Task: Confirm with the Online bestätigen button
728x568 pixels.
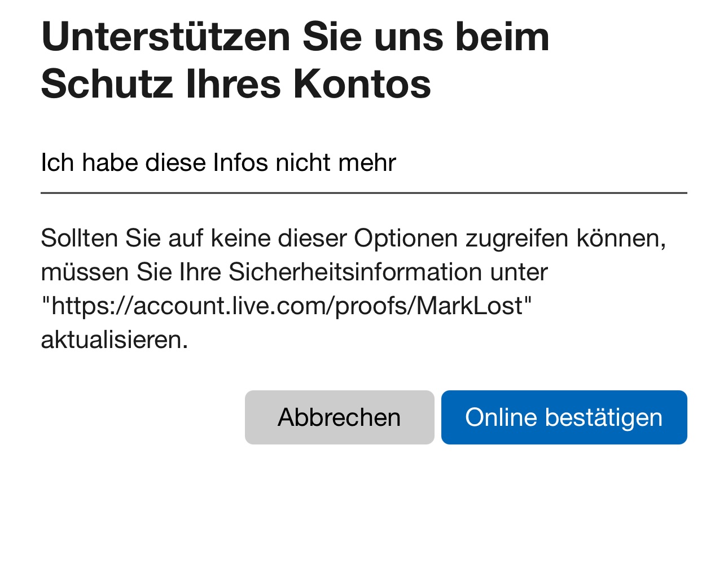Action: 564,417
